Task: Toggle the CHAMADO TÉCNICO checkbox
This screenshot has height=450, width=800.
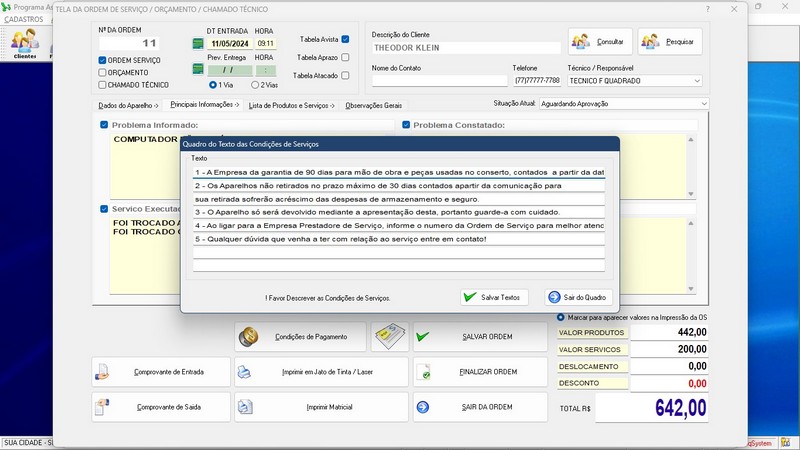Action: pyautogui.click(x=102, y=85)
